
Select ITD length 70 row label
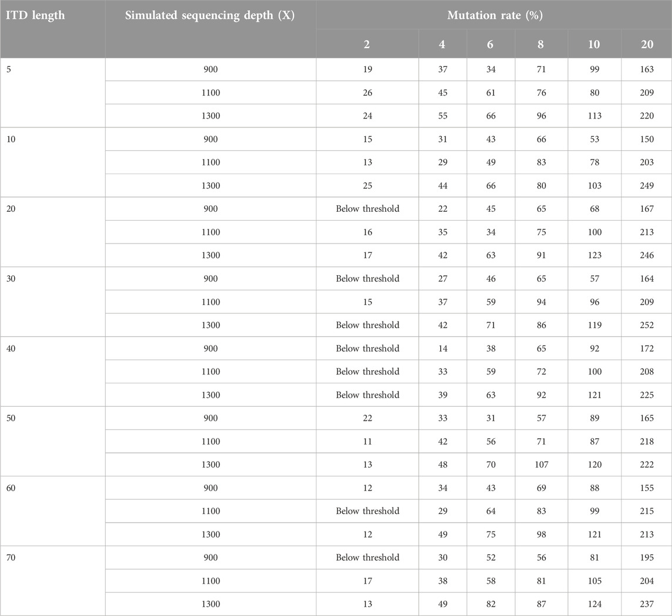11,557
